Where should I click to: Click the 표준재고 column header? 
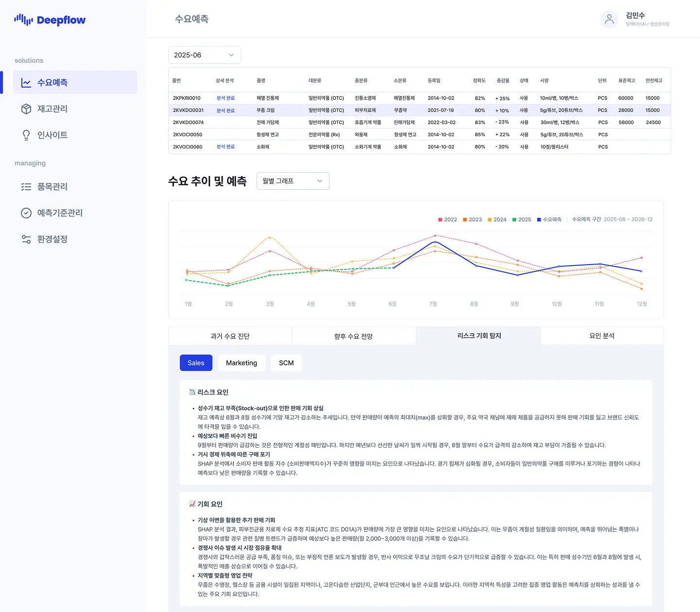point(627,81)
